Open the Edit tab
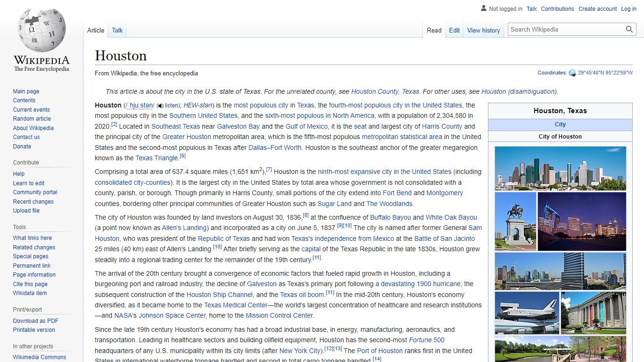Viewport: 644px width, 362px height. (454, 30)
